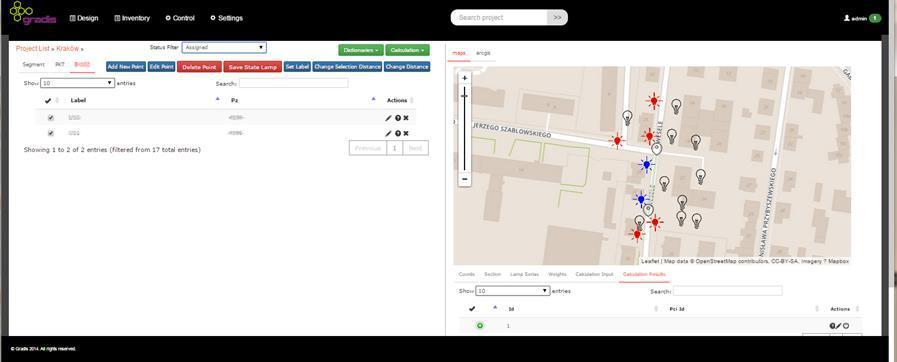Open the Lamp Series tab
This screenshot has height=362, width=897.
coord(524,275)
